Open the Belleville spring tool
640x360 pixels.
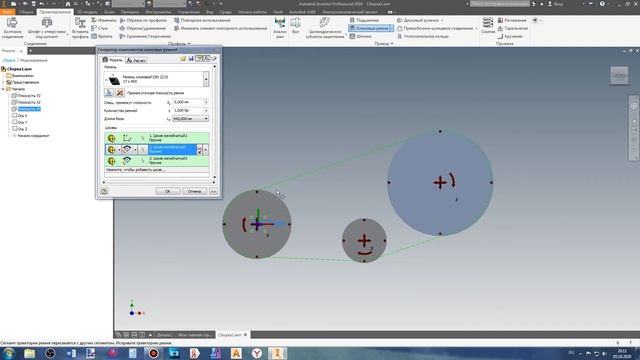coord(512,28)
